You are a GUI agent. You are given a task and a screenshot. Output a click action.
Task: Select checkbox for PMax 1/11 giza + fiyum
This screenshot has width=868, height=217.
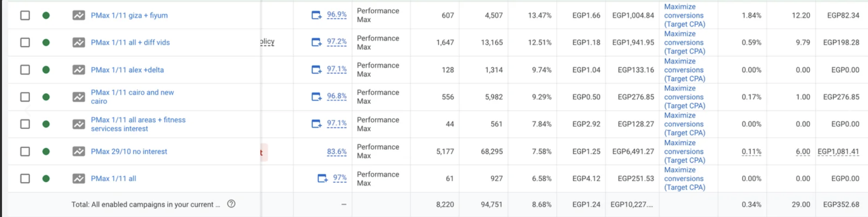[x=25, y=15]
